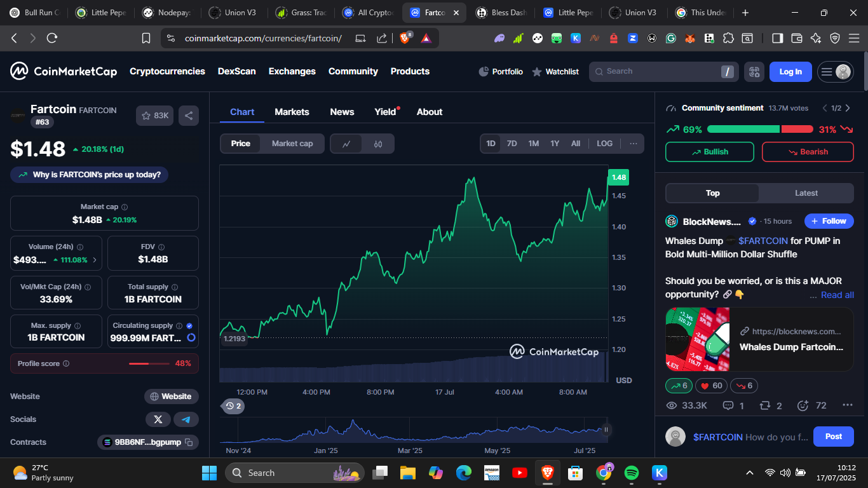Switch to the About tab

click(x=430, y=112)
